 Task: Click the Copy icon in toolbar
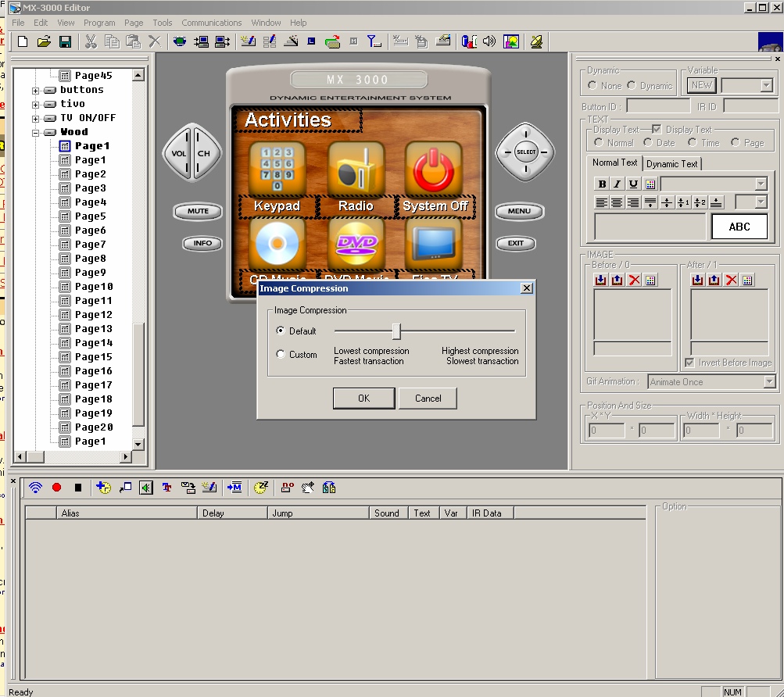click(x=112, y=41)
